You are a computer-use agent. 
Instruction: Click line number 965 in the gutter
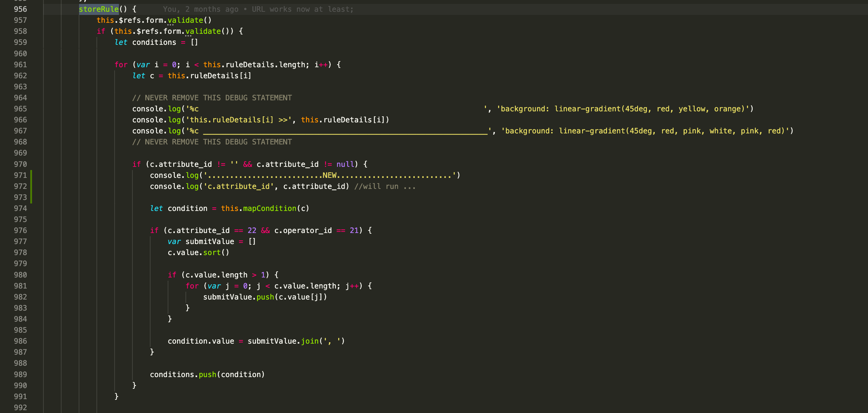point(20,109)
